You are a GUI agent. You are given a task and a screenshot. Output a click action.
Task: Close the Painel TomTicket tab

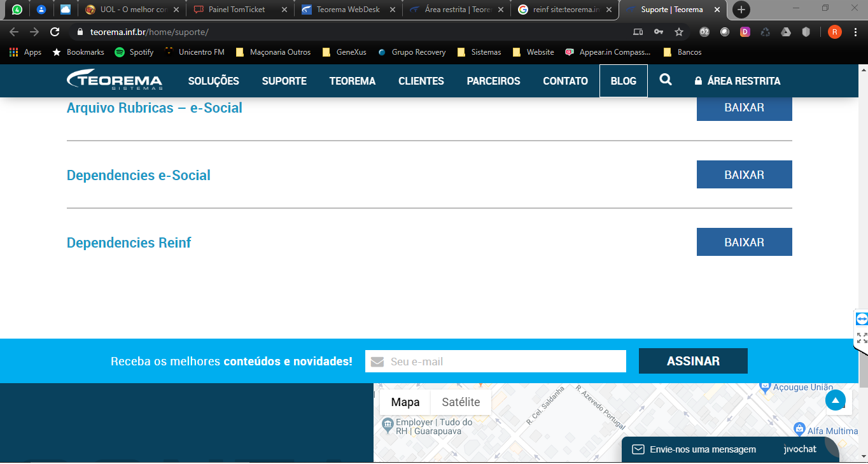[284, 10]
